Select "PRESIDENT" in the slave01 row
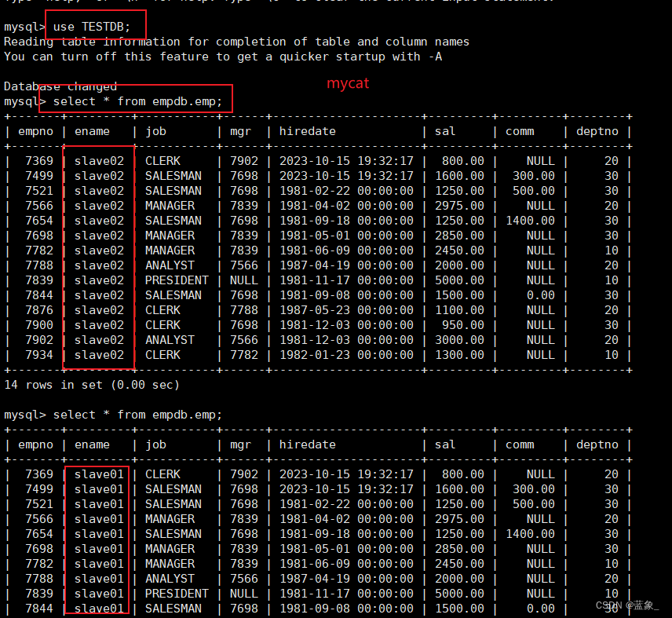 [177, 594]
